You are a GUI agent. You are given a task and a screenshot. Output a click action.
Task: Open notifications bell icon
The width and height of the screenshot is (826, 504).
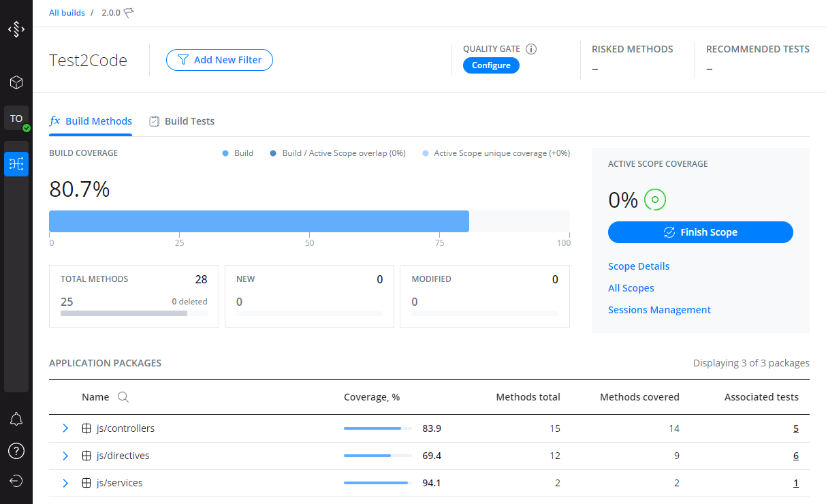click(x=16, y=420)
